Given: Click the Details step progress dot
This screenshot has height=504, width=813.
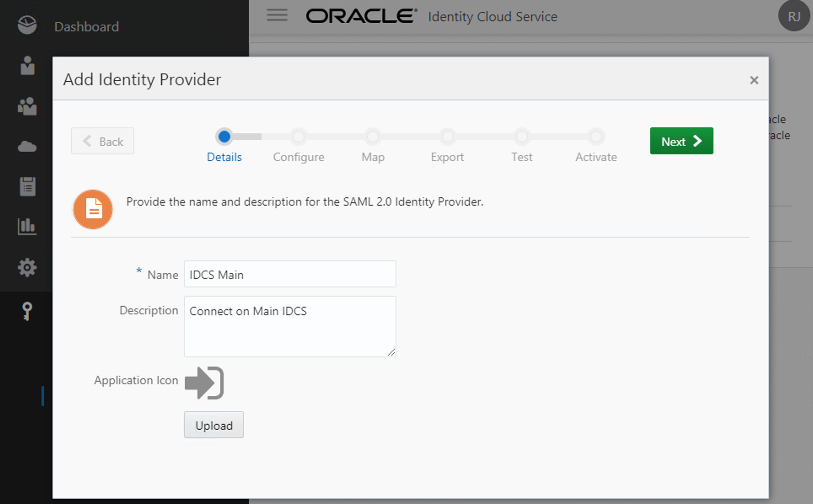Looking at the screenshot, I should pyautogui.click(x=224, y=137).
